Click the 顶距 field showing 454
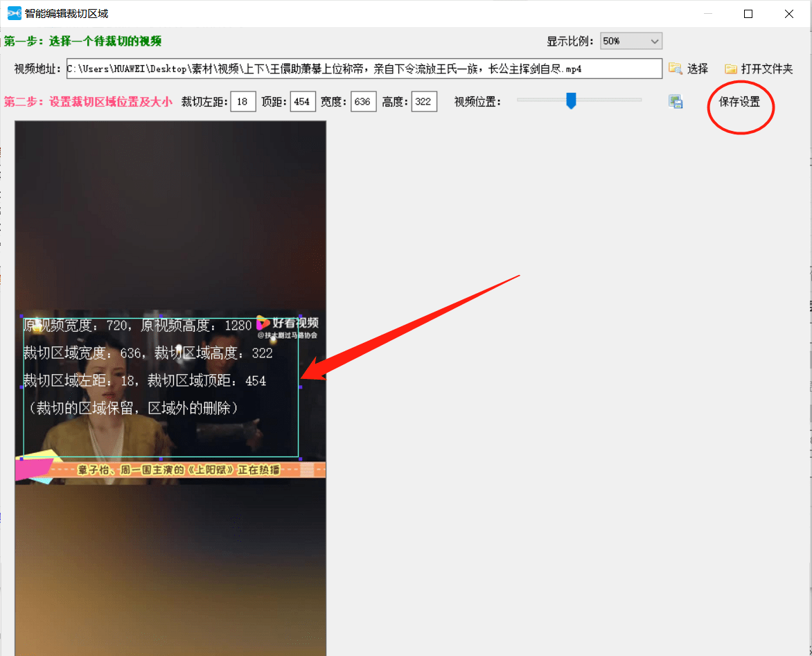The height and width of the screenshot is (656, 812). (303, 102)
